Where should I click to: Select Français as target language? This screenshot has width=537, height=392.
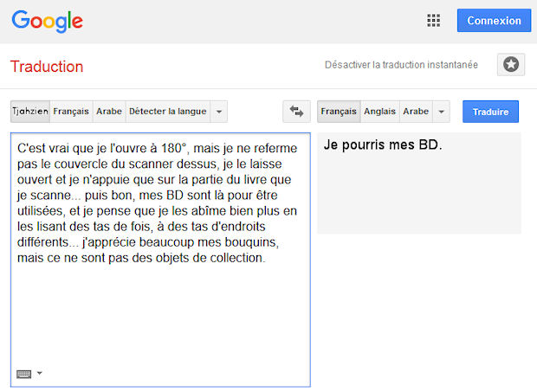338,112
